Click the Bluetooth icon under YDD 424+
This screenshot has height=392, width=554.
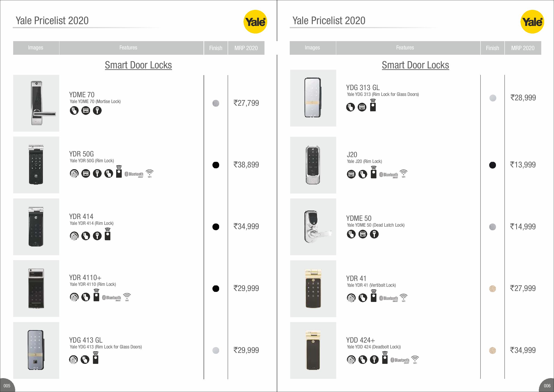tap(400, 360)
